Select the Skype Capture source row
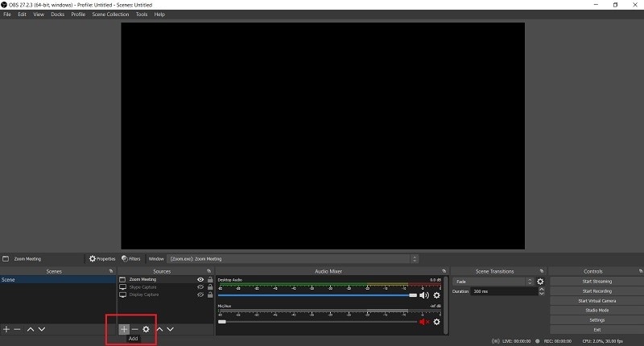Image resolution: width=644 pixels, height=346 pixels. 166,287
